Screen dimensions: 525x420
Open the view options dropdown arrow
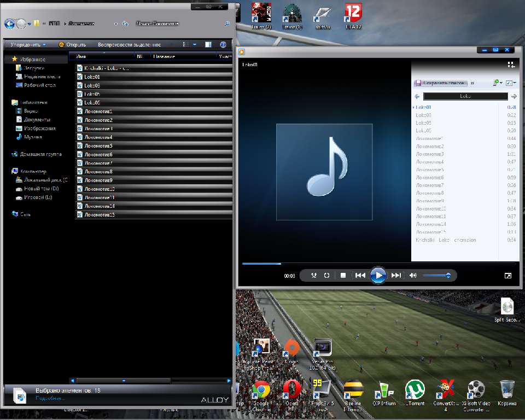point(194,45)
